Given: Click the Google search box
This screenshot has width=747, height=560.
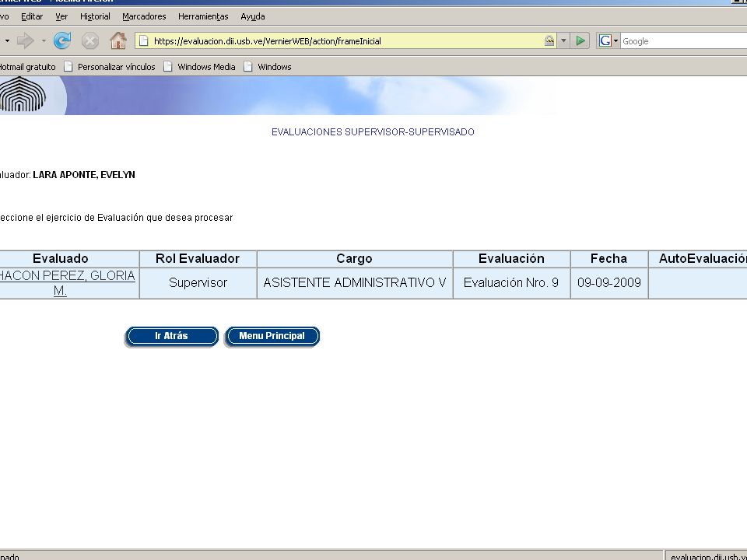Looking at the screenshot, I should click(x=684, y=41).
